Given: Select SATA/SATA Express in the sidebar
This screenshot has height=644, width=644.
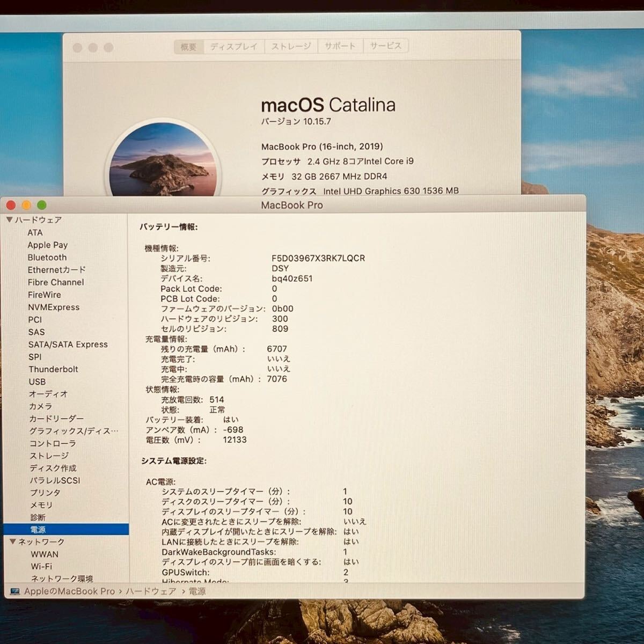Looking at the screenshot, I should tap(68, 344).
